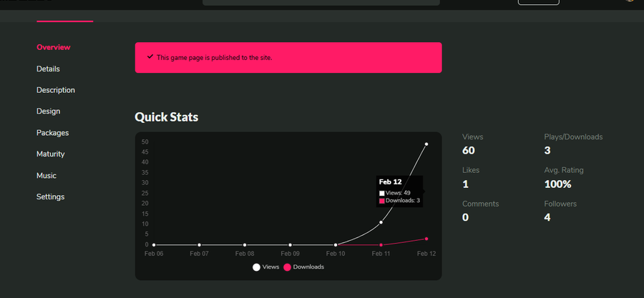Click the Plays/Downloads stat label
644x298 pixels.
point(573,137)
